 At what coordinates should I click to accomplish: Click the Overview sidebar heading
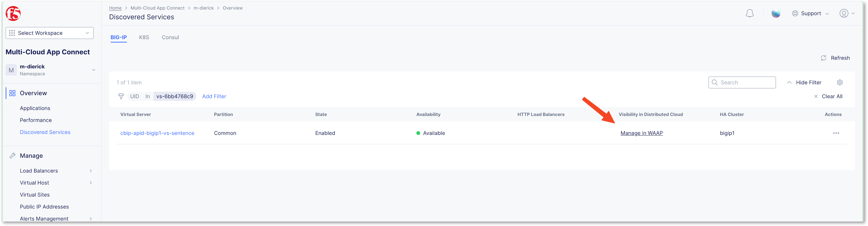pyautogui.click(x=33, y=93)
